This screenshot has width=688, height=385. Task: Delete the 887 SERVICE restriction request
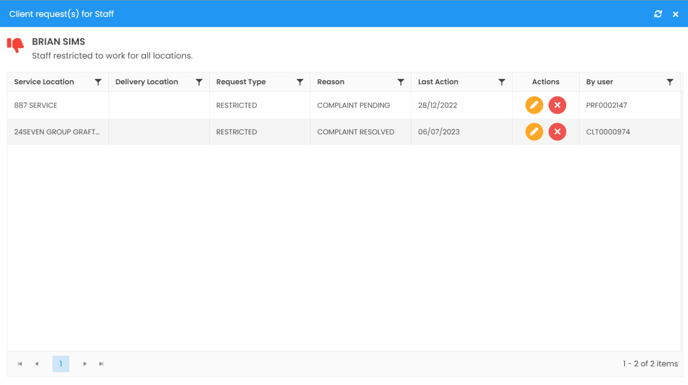click(x=557, y=105)
